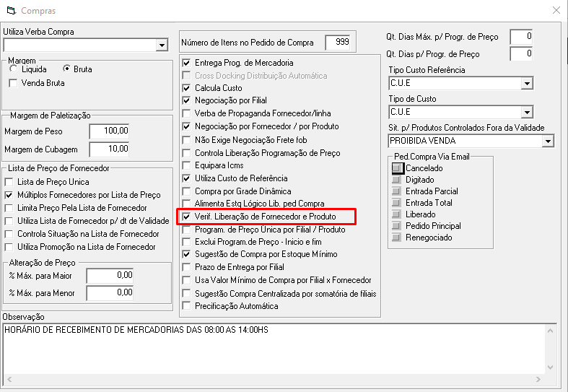Edit Número de Itens no Pedido field
The image size is (568, 392).
pyautogui.click(x=338, y=43)
